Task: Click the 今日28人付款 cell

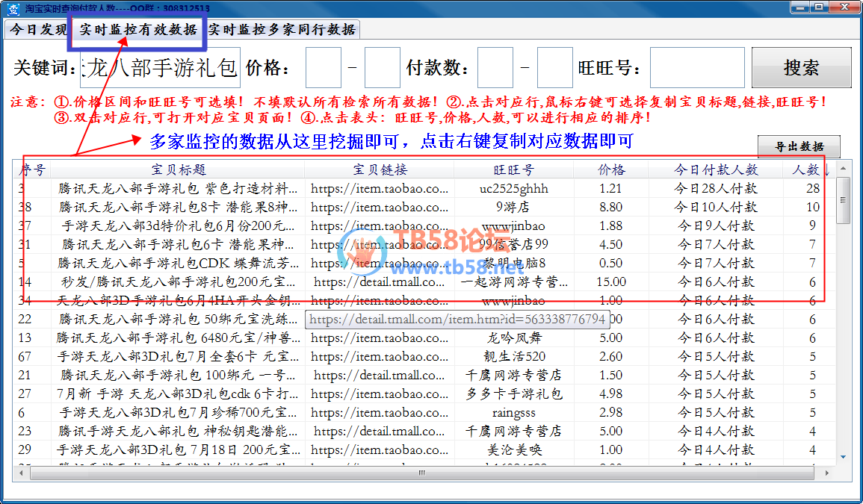Action: [x=716, y=188]
